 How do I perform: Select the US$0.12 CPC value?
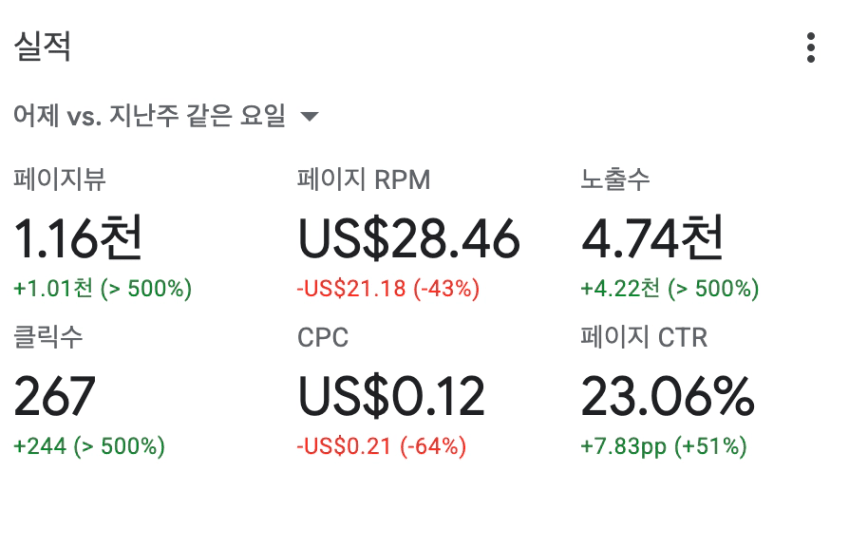(391, 397)
